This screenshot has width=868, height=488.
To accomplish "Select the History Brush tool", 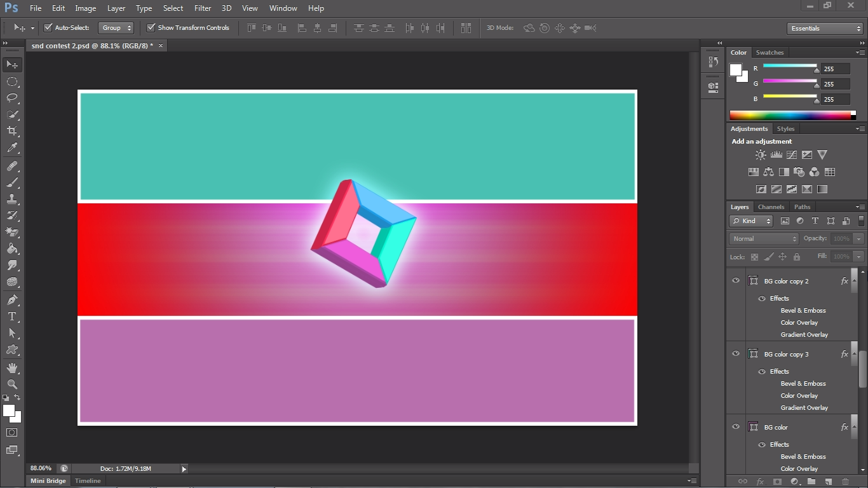I will (x=12, y=215).
